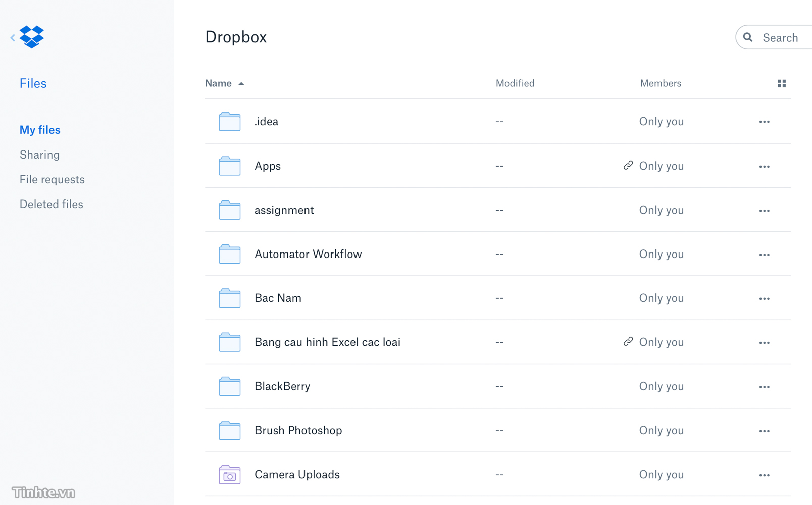Toggle the Name sort arrow

(x=241, y=84)
